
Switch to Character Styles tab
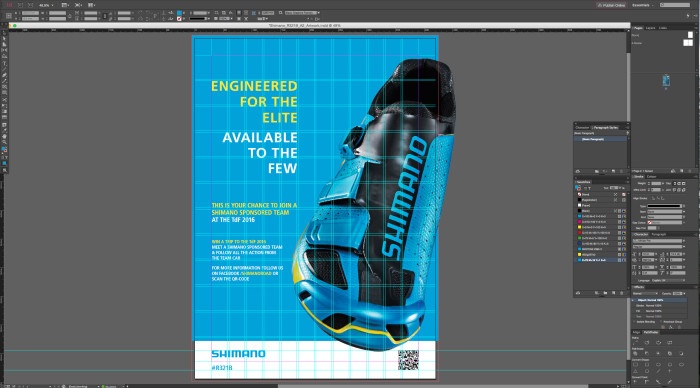pos(582,128)
